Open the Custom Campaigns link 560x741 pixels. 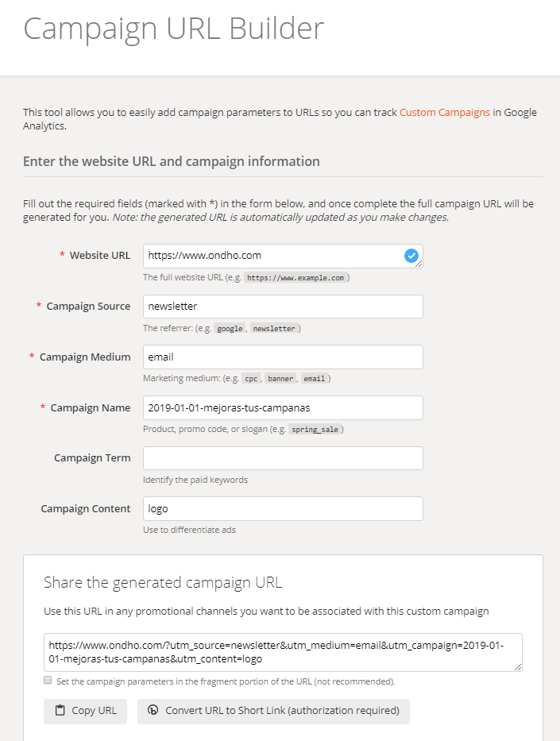click(x=445, y=112)
